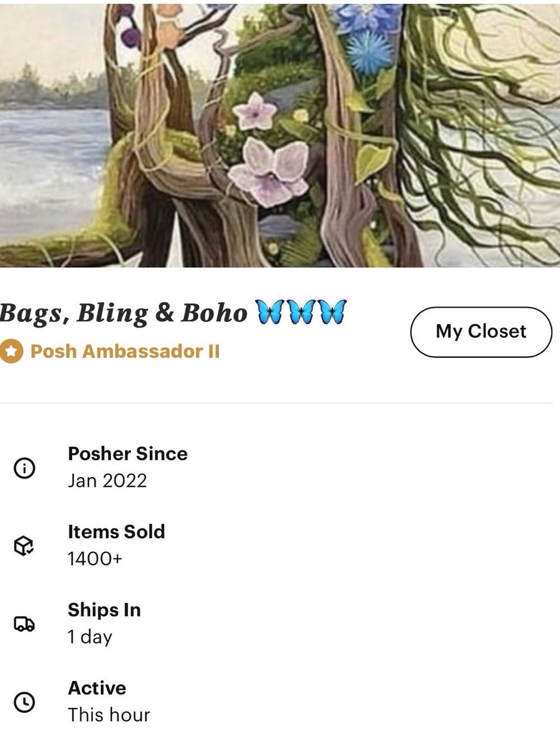Select the This hour activity text

109,715
